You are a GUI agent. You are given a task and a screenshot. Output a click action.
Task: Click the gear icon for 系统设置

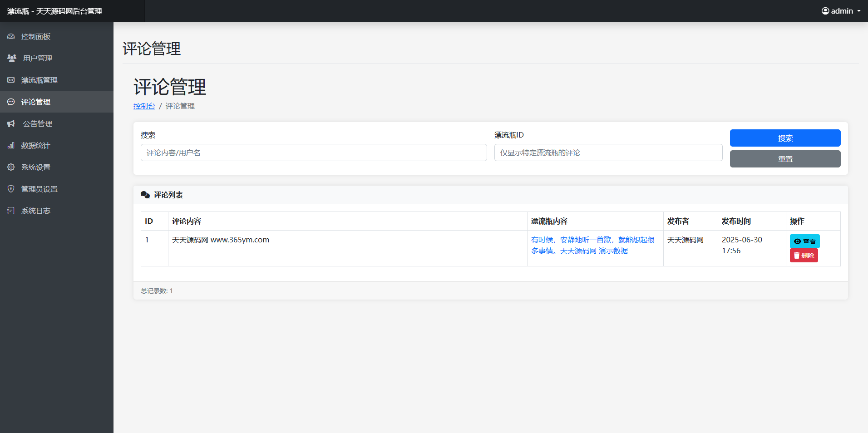pyautogui.click(x=11, y=167)
